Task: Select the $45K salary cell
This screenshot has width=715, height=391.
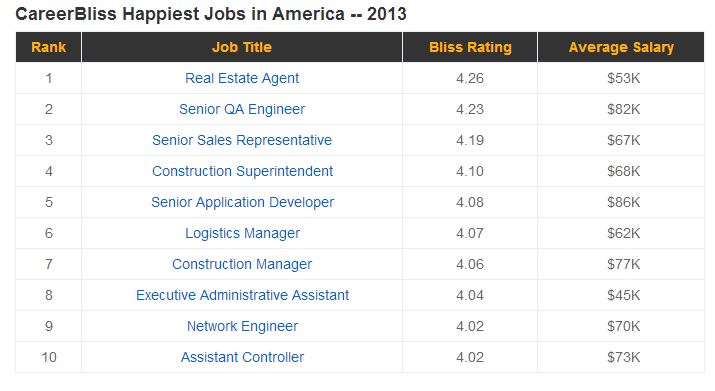Action: (623, 295)
